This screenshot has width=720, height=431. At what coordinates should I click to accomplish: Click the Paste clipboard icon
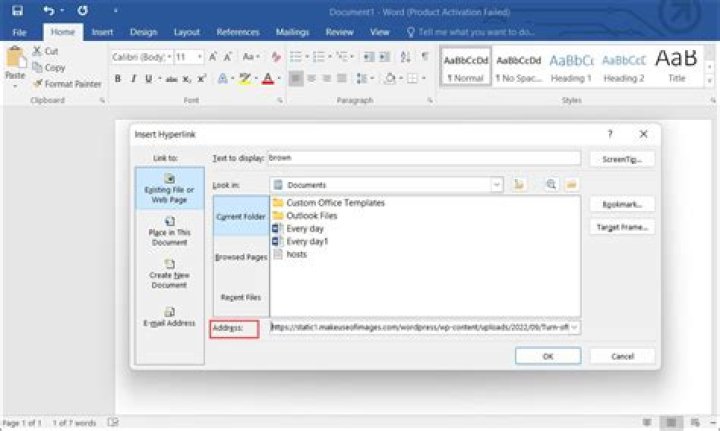(15, 58)
